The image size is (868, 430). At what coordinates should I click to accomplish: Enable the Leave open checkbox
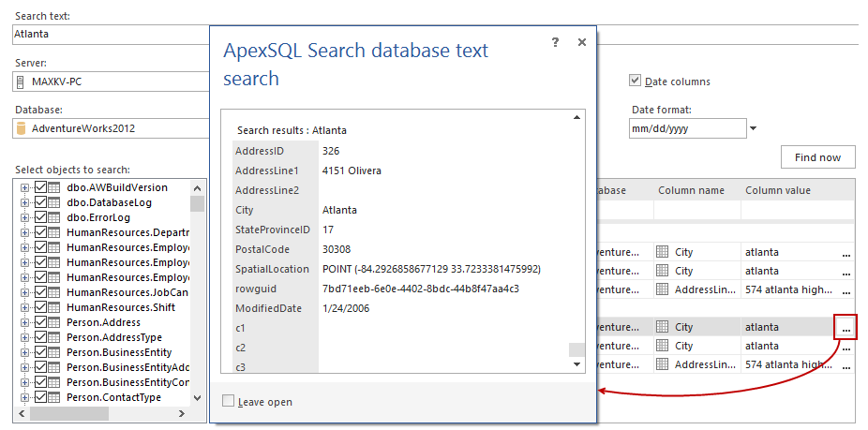228,401
